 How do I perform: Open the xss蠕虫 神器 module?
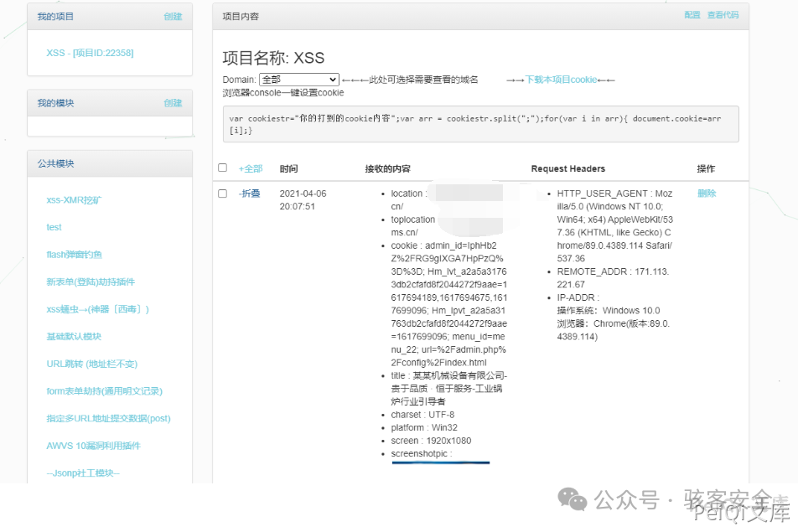97,309
